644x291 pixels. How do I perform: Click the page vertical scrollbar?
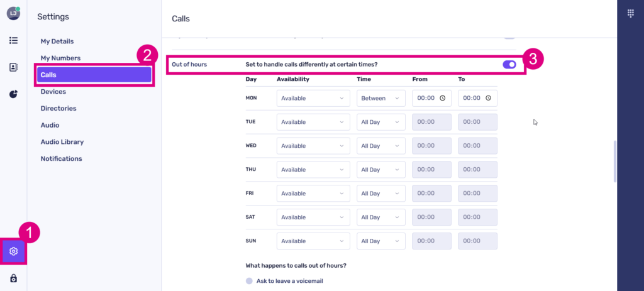[616, 162]
